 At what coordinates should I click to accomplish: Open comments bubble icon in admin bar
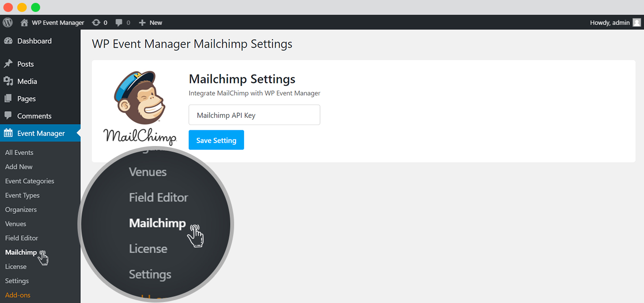click(119, 22)
